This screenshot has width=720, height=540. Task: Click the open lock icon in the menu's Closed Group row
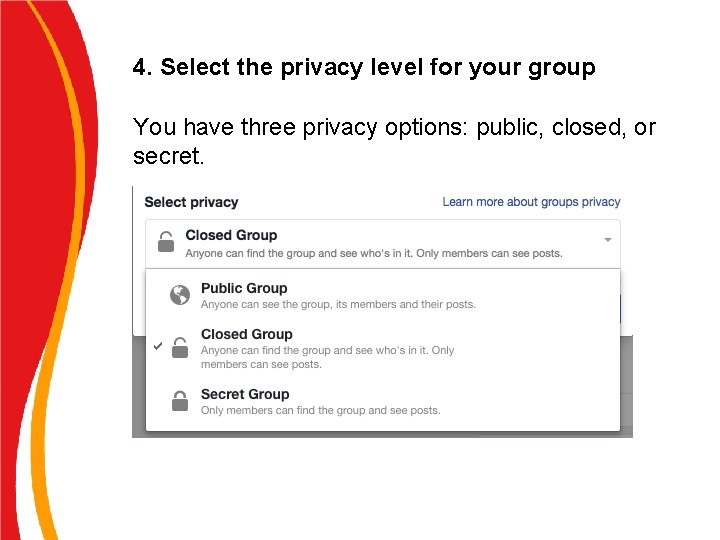click(180, 348)
